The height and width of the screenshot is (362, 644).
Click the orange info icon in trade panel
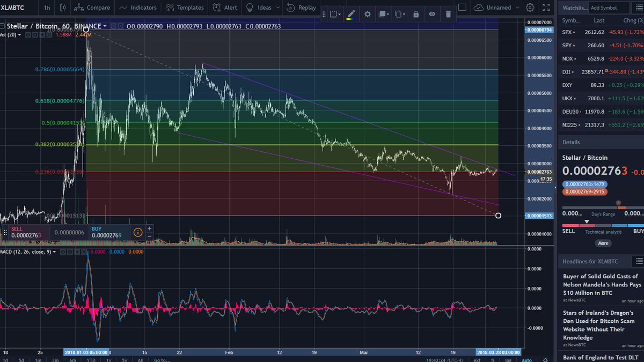pyautogui.click(x=138, y=232)
